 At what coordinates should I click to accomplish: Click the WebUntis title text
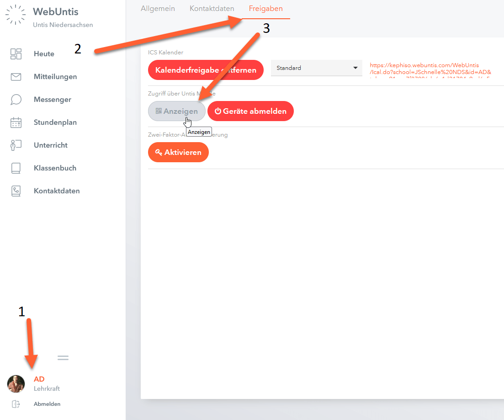[x=56, y=11]
